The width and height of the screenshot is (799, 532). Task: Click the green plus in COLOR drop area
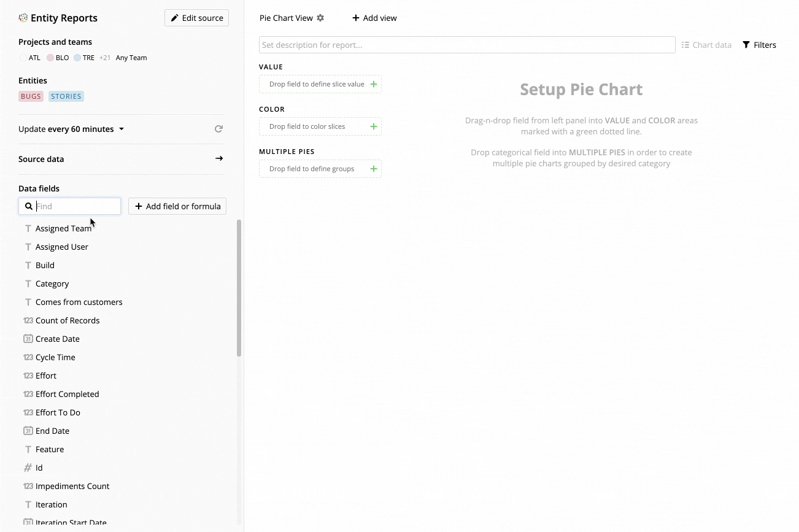tap(374, 126)
